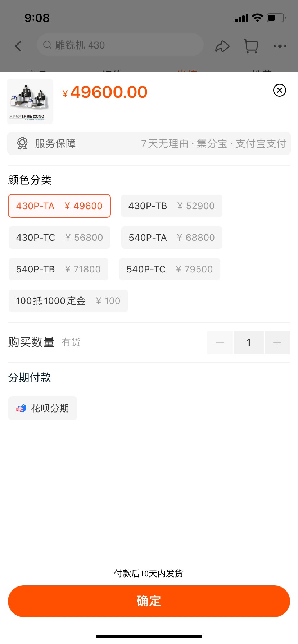The height and width of the screenshot is (644, 298).
Task: Open the share arrow icon
Action: (x=222, y=46)
